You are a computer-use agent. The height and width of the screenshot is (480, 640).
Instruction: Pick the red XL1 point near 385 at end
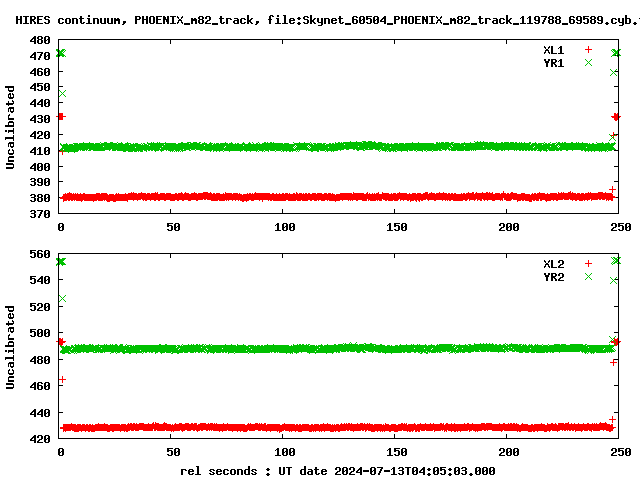[612, 189]
